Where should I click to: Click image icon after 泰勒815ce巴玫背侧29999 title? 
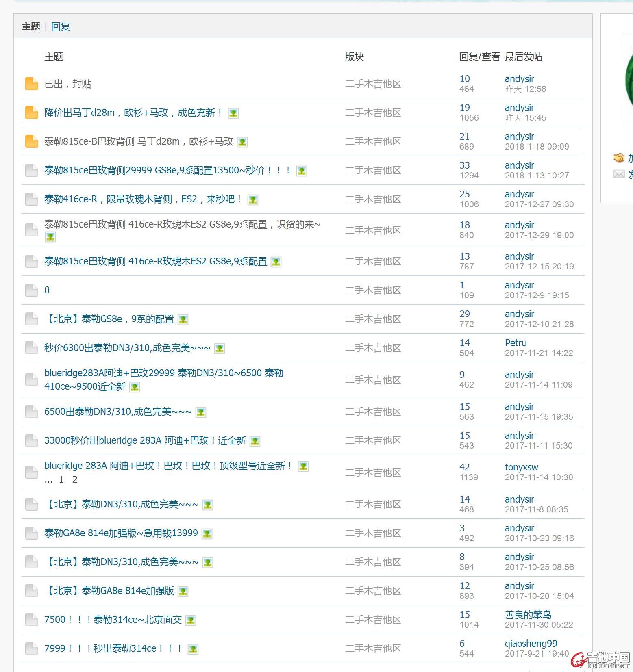[302, 171]
